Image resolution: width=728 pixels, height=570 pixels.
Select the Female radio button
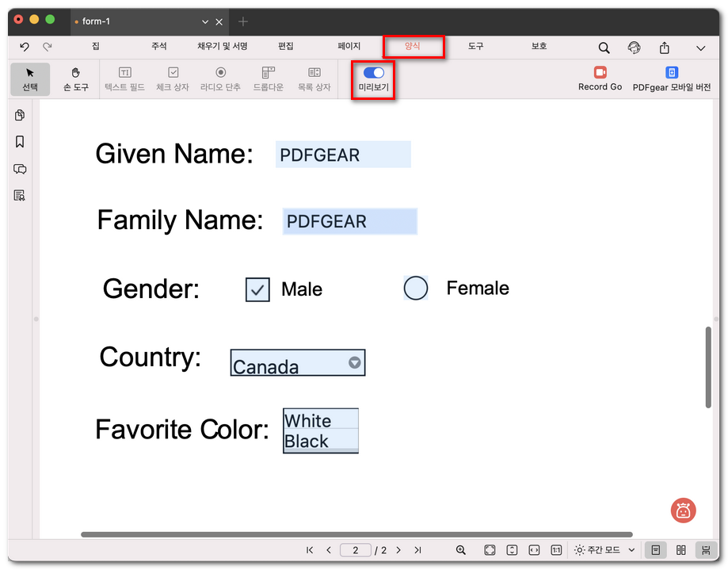click(x=416, y=289)
